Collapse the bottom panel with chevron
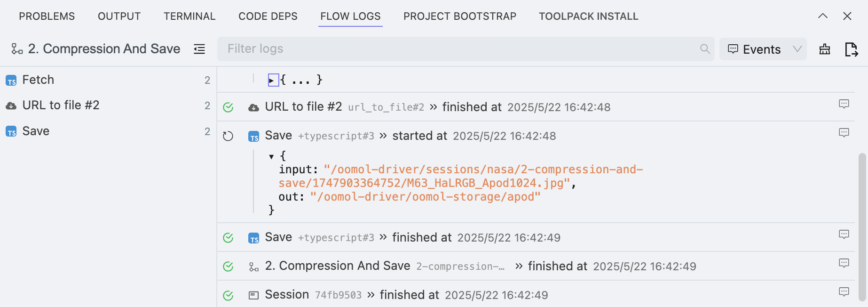The image size is (868, 307). click(822, 16)
